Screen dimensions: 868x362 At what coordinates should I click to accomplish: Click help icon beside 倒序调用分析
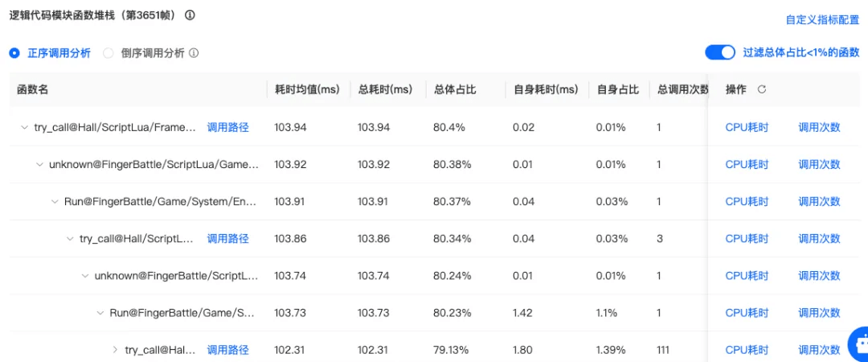click(194, 53)
